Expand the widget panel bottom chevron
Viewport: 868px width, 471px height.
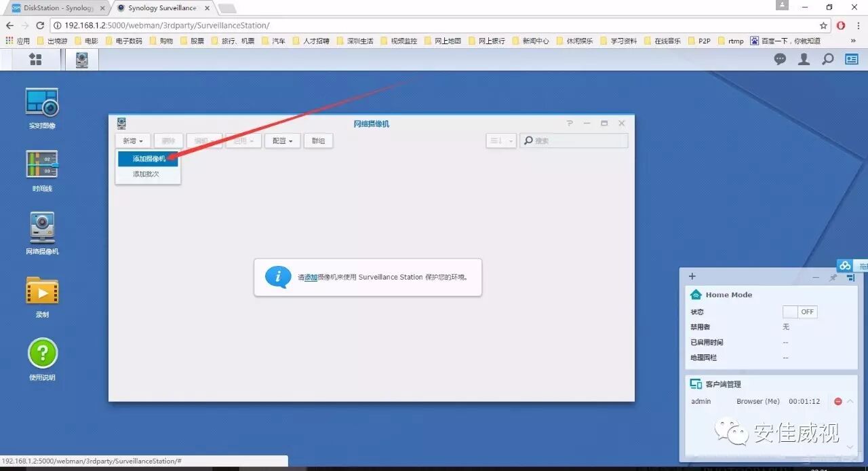click(x=850, y=447)
